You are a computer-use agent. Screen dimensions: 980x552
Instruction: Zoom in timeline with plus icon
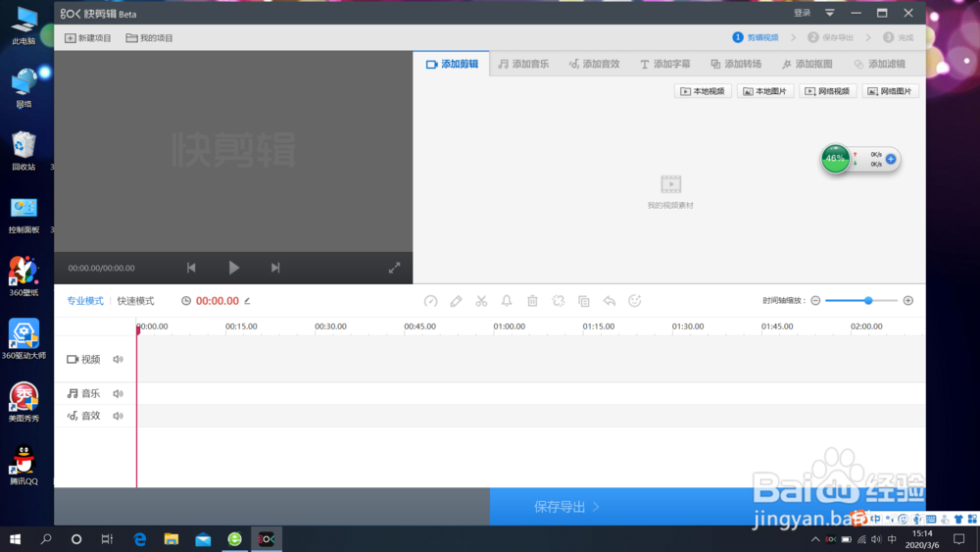[x=908, y=301]
